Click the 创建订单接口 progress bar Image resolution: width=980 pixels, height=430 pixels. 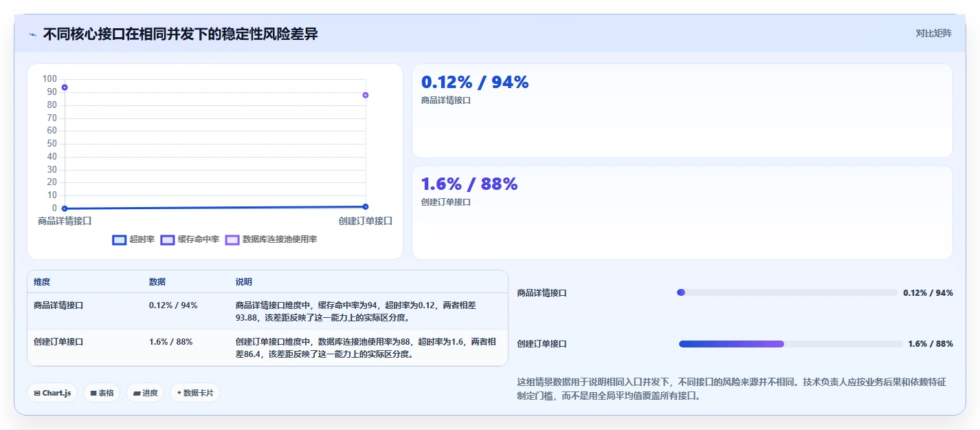[x=790, y=344]
